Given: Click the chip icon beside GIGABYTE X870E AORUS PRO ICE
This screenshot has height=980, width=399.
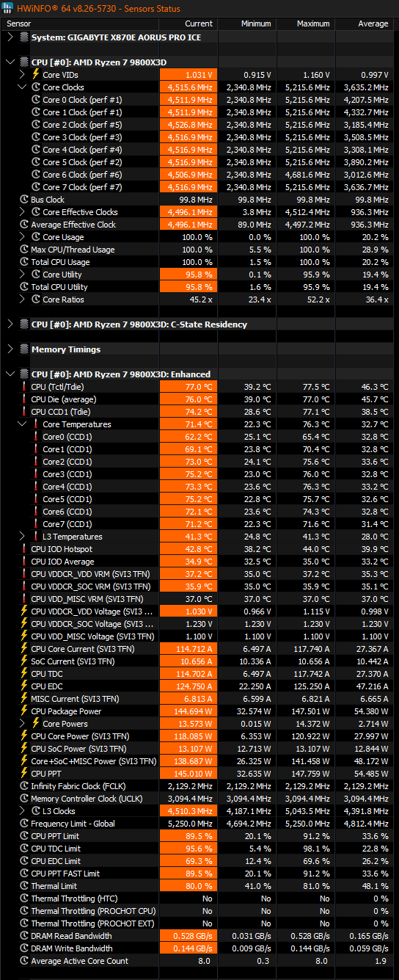Looking at the screenshot, I should click(x=24, y=37).
